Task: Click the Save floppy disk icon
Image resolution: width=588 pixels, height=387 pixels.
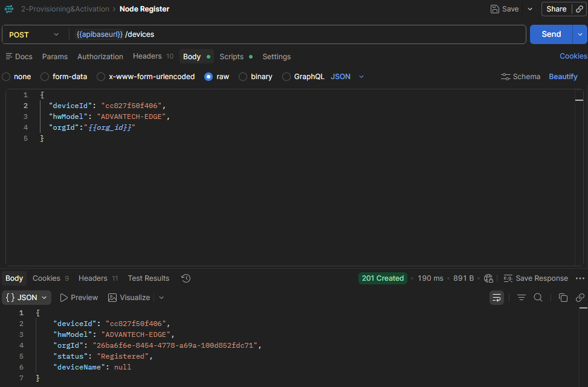Action: pos(494,9)
